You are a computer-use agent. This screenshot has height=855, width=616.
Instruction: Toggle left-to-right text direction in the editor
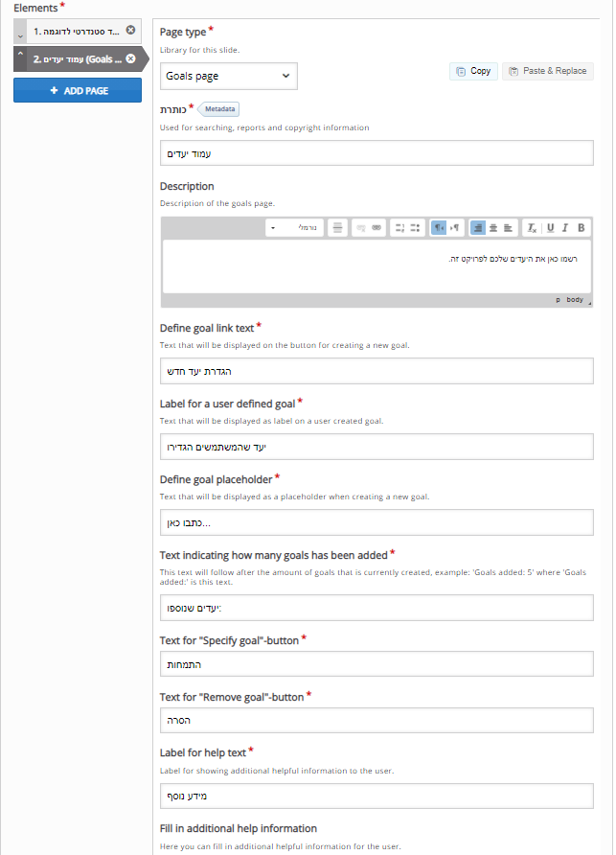453,227
